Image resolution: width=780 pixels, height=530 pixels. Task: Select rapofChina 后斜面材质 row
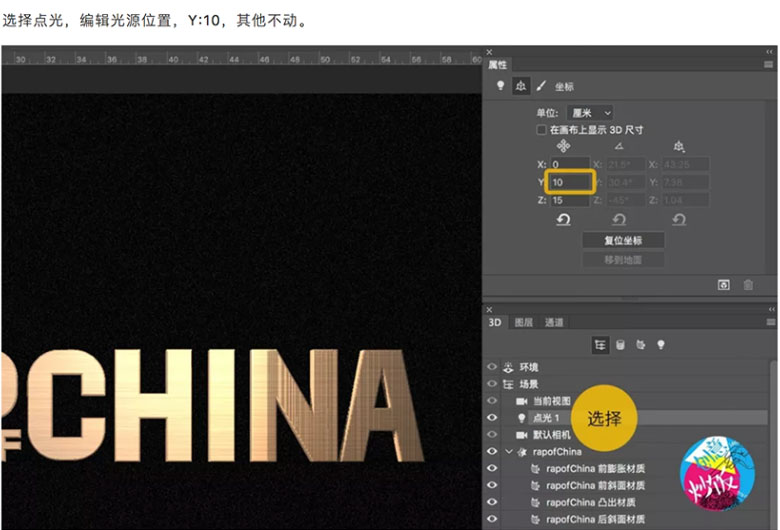pyautogui.click(x=634, y=520)
